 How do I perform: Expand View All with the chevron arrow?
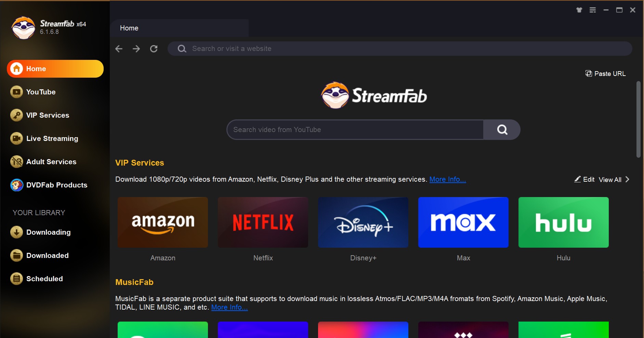[x=627, y=179]
